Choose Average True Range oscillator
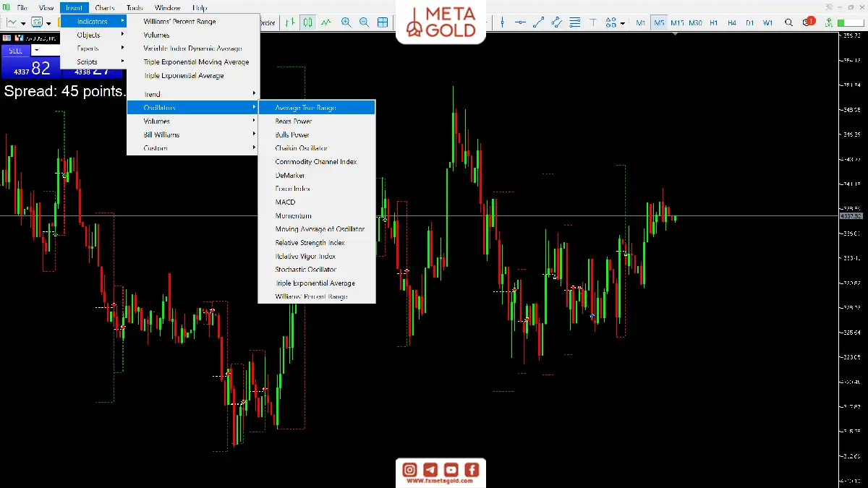This screenshot has height=488, width=868. click(317, 108)
